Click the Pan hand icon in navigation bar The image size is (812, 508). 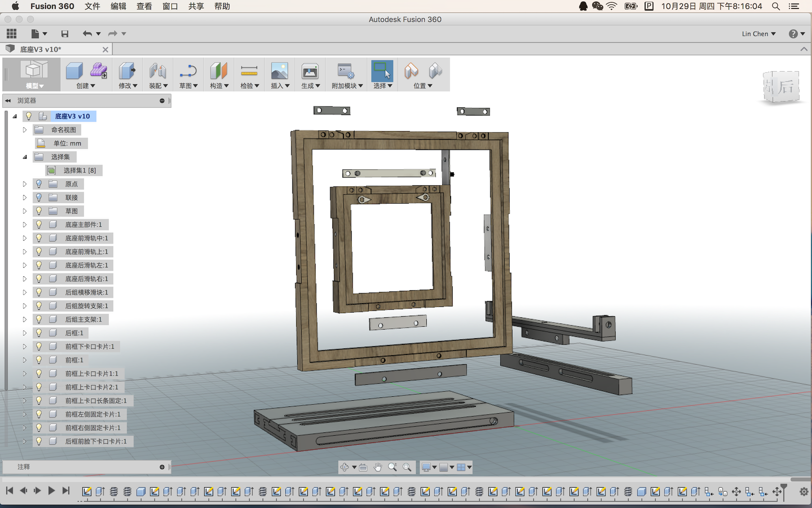(378, 467)
